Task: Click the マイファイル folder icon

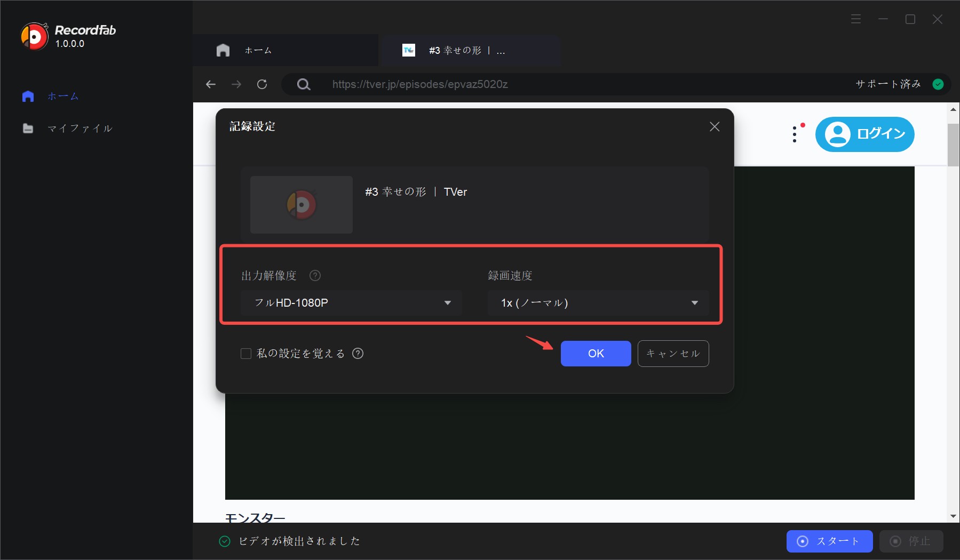Action: coord(28,129)
